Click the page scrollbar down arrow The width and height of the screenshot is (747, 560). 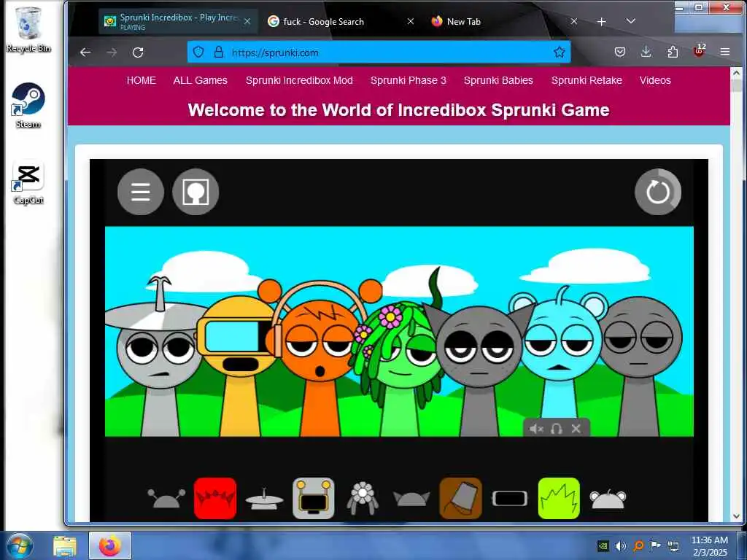(737, 516)
